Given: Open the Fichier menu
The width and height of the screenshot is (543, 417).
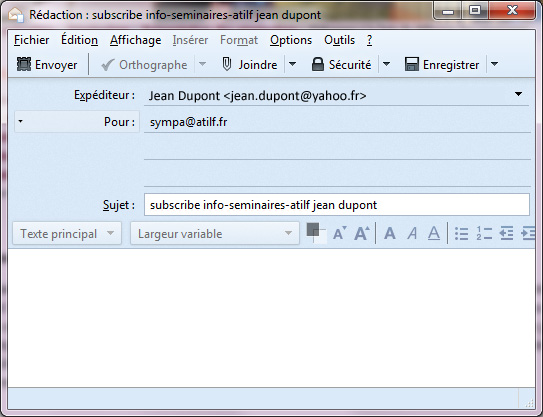Looking at the screenshot, I should tap(32, 40).
